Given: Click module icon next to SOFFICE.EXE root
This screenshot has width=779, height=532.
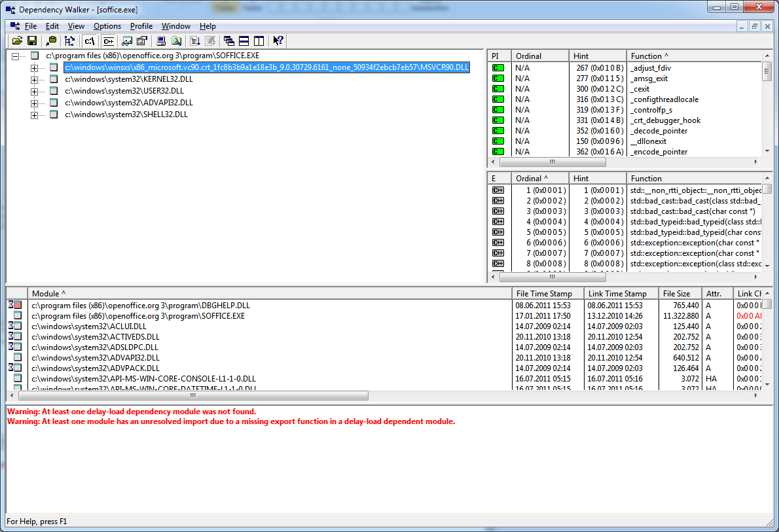Looking at the screenshot, I should (x=35, y=56).
